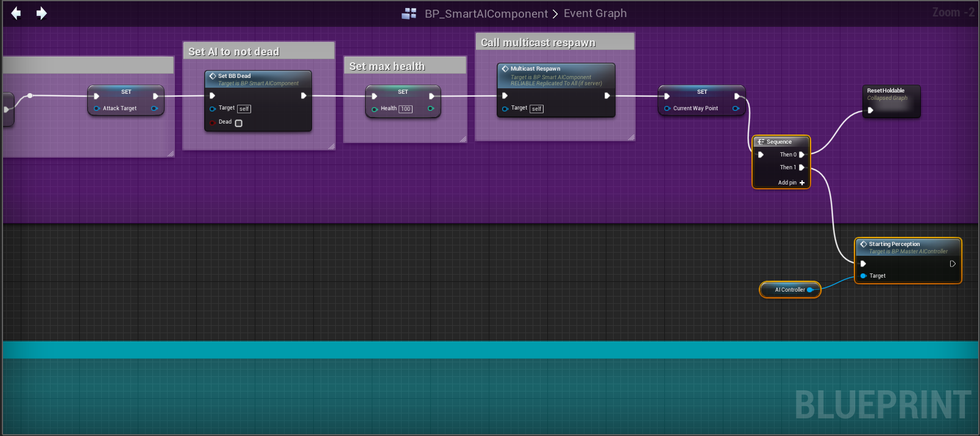This screenshot has width=980, height=436.
Task: Click the Starting Perception exec output pin
Action: (952, 264)
